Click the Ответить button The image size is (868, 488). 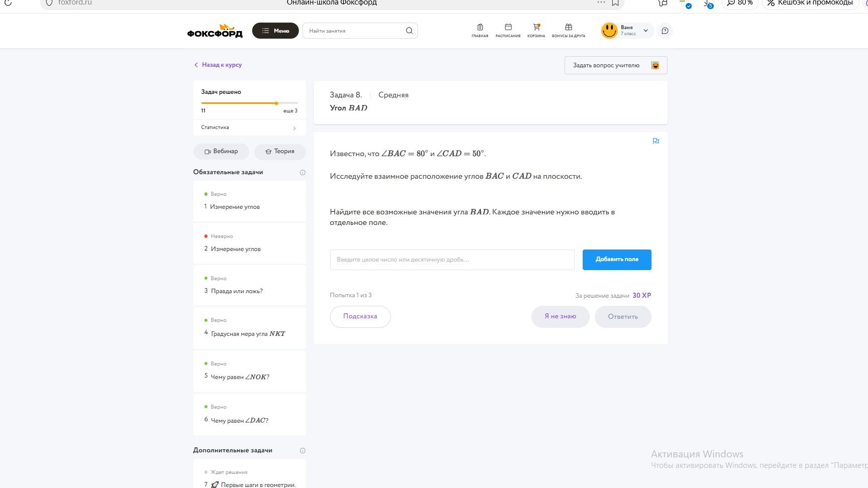click(x=623, y=316)
